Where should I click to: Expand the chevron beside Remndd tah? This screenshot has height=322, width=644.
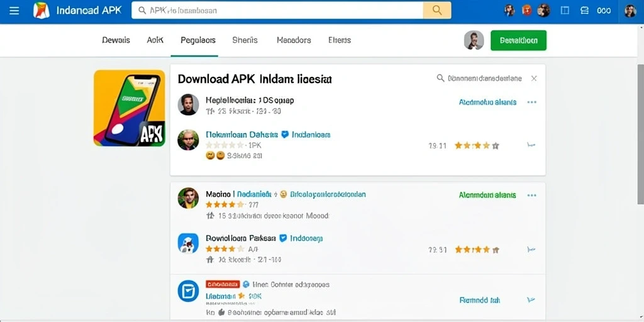pyautogui.click(x=531, y=300)
